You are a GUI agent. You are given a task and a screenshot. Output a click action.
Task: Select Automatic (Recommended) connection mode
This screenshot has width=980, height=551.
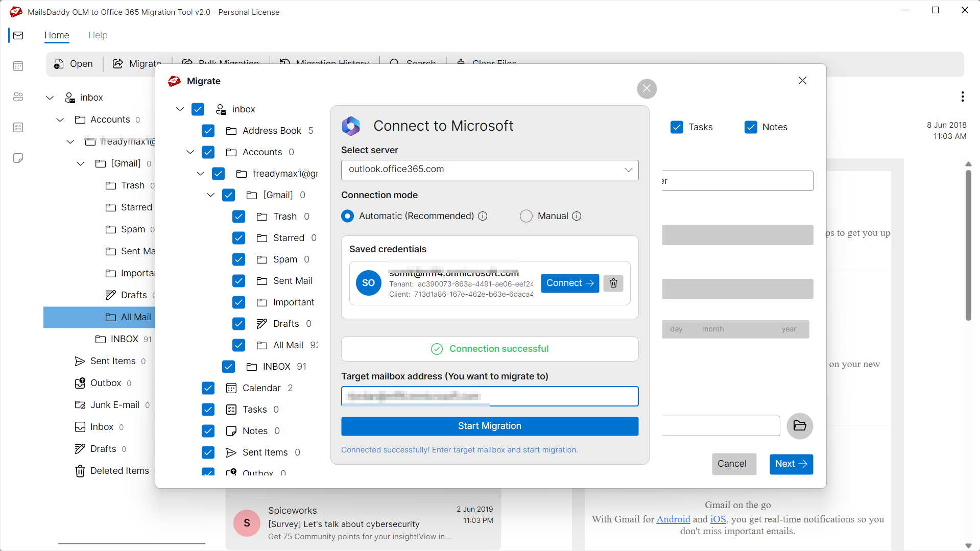(347, 216)
